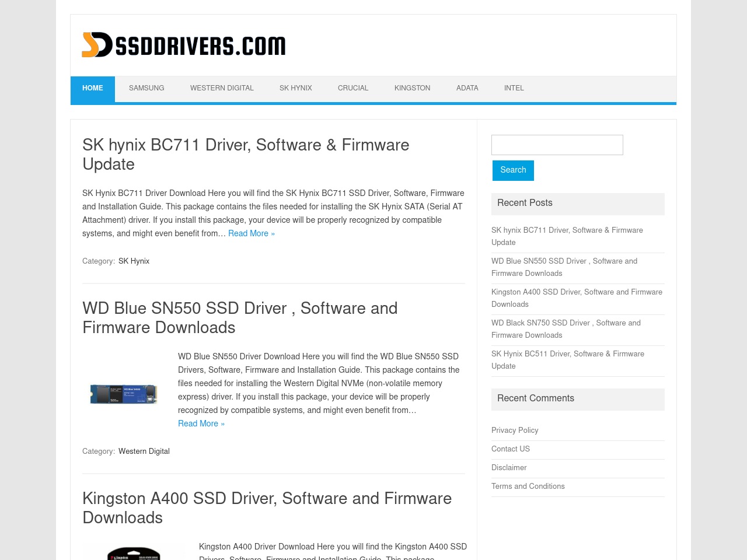Image resolution: width=747 pixels, height=560 pixels.
Task: Open WD Blue SN550 article title
Action: (240, 318)
